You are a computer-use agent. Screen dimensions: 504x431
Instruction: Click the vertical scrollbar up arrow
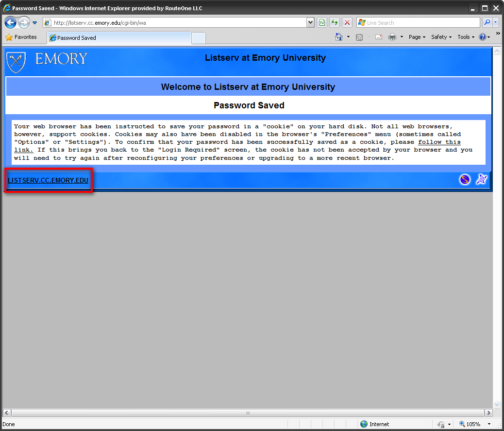(x=497, y=51)
